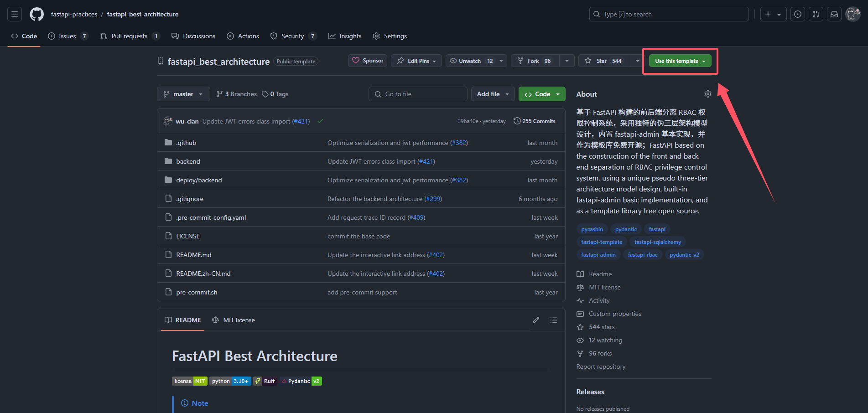Screen dimensions: 868x413
Task: Fork the repository with Fork button
Action: pos(535,61)
